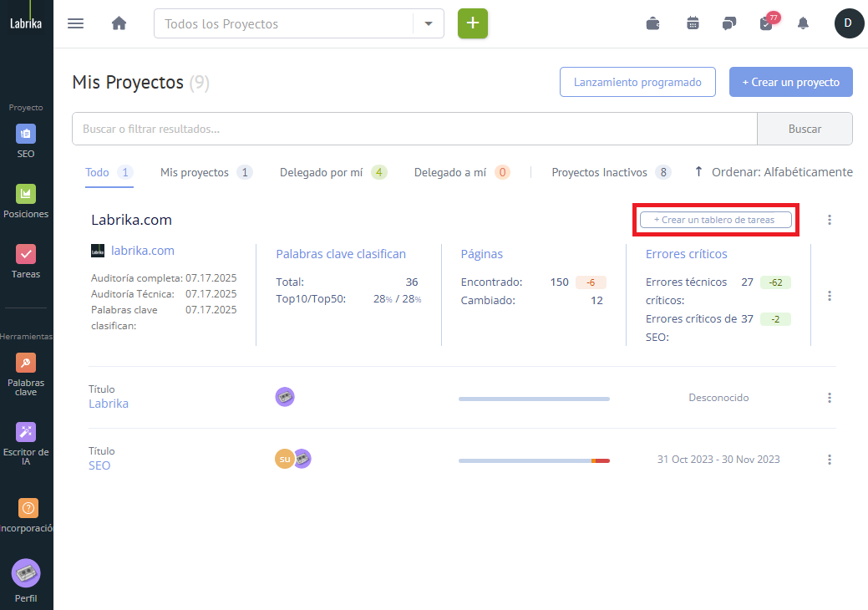Switch to Delegado por mí tab
This screenshot has width=868, height=610.
(333, 172)
